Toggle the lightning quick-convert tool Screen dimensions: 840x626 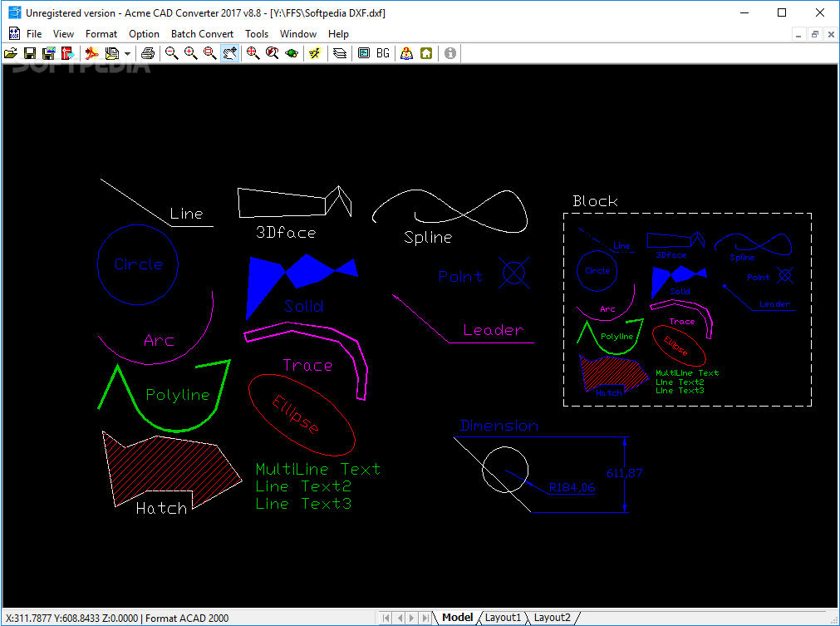(x=313, y=52)
